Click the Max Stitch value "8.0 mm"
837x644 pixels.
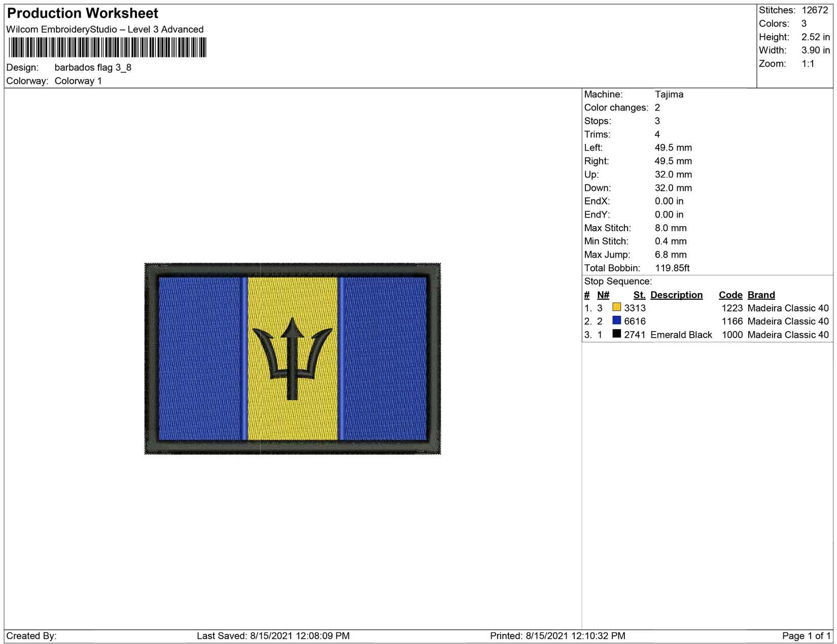coord(671,228)
